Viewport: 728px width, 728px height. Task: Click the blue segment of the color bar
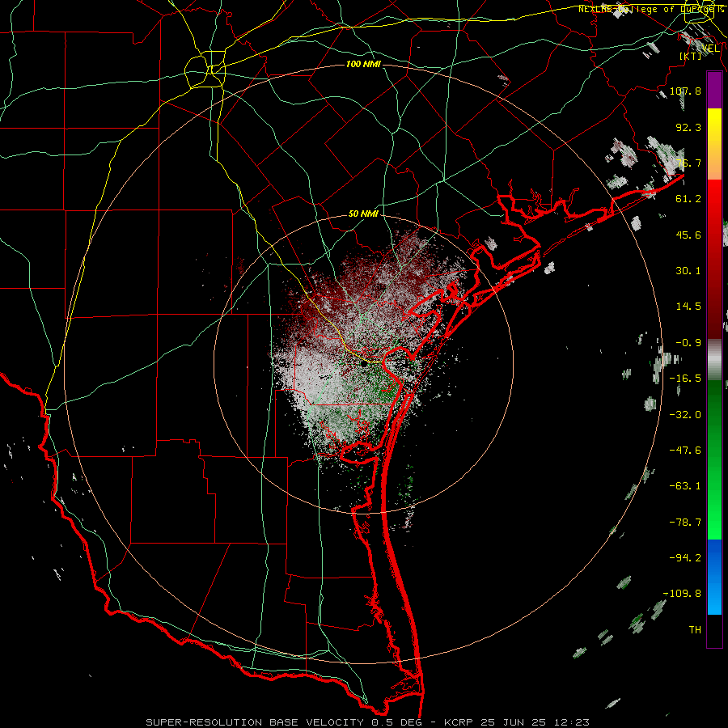point(714,577)
